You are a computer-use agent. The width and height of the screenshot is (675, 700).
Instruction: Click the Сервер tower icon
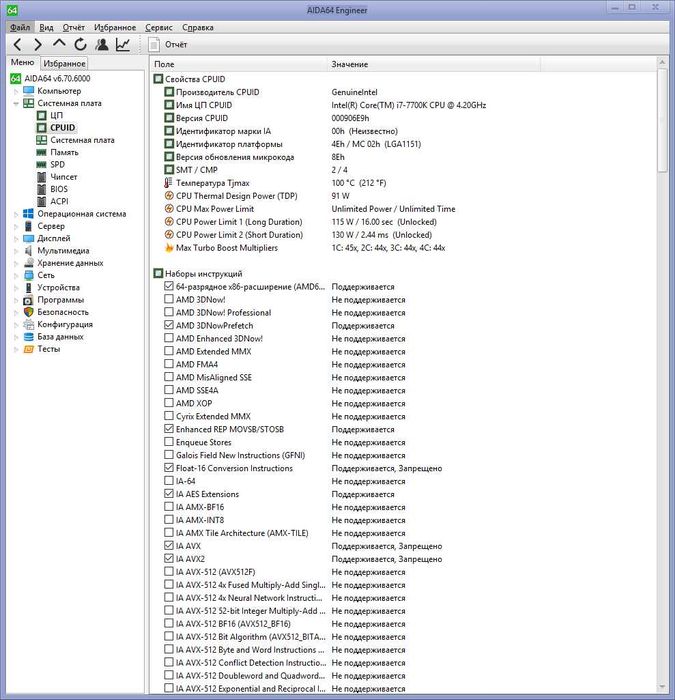(x=29, y=226)
